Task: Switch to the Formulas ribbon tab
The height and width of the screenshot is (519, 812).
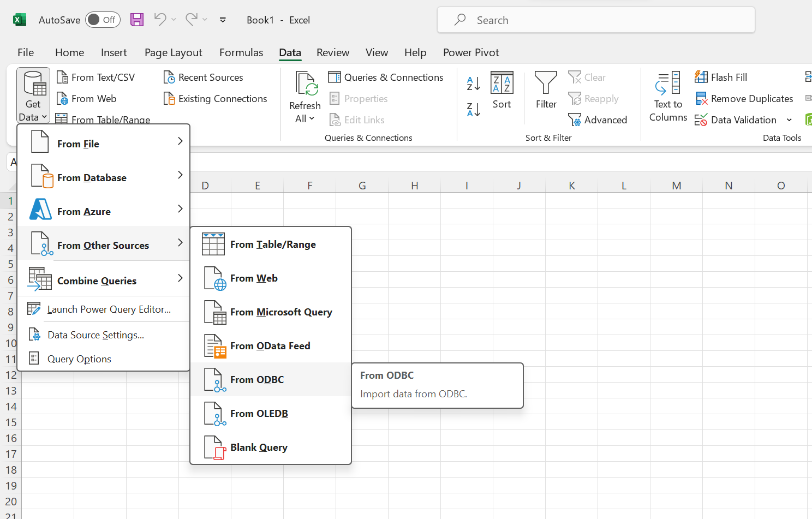Action: click(241, 52)
